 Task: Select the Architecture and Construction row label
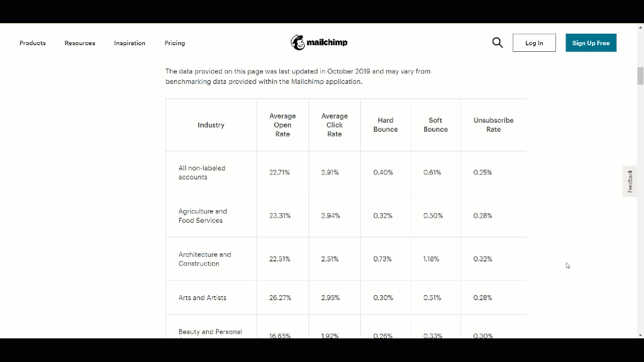(x=205, y=259)
